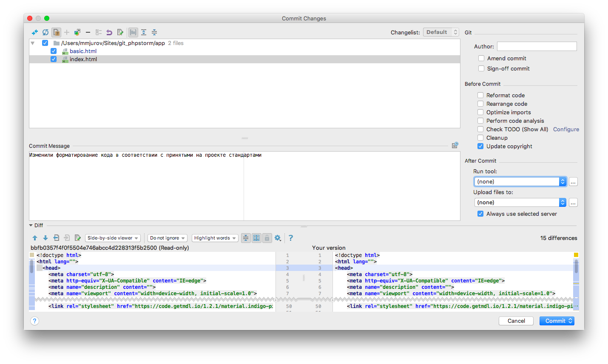Click the Configure link beside Check TODO
This screenshot has width=608, height=364.
click(566, 129)
